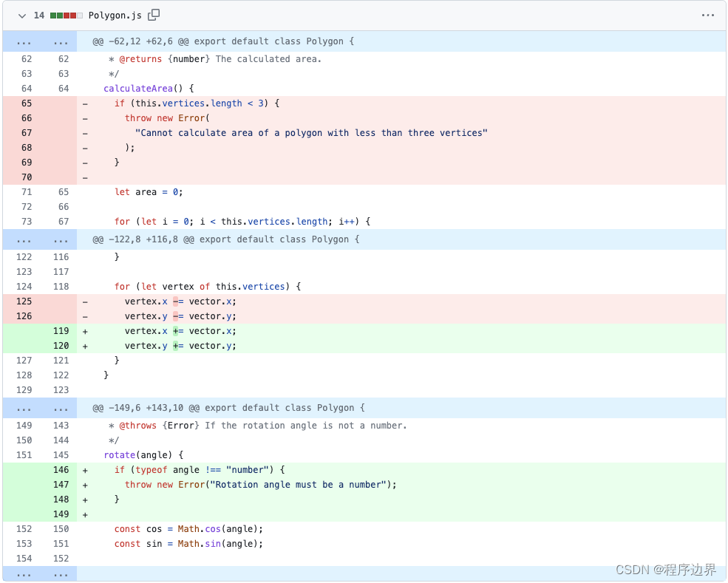The width and height of the screenshot is (728, 583).
Task: Click the 'calculateArea() {' code line
Action: click(149, 89)
